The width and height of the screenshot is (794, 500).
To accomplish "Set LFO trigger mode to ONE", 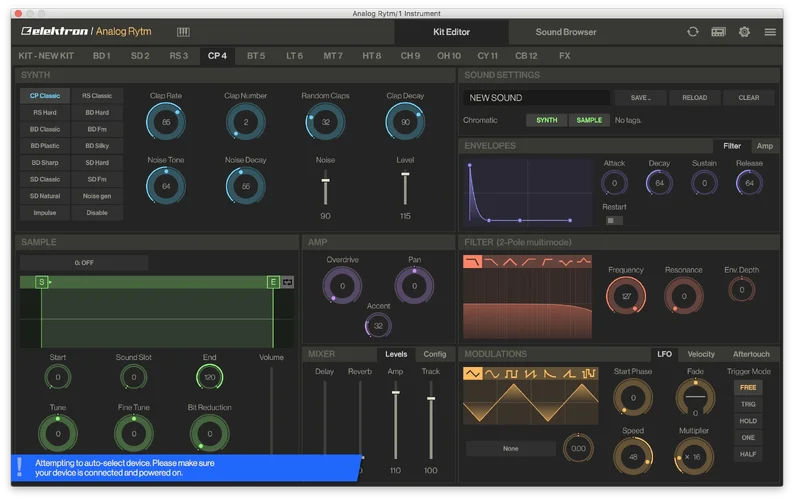I will click(x=748, y=438).
